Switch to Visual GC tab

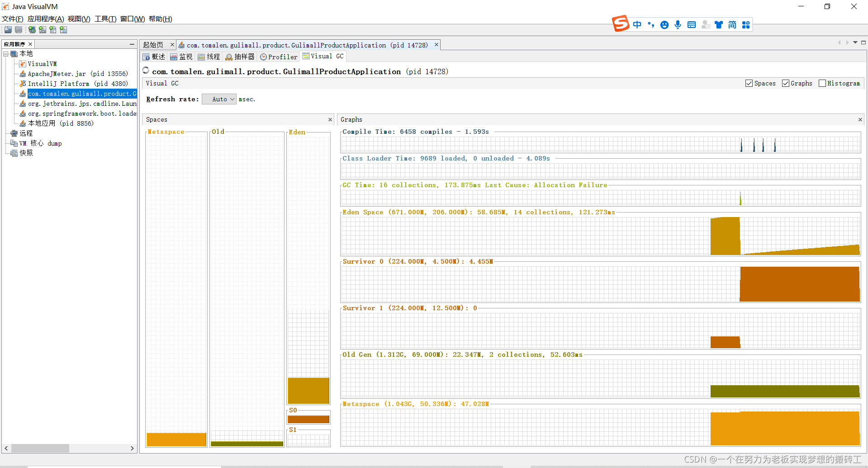pos(323,57)
